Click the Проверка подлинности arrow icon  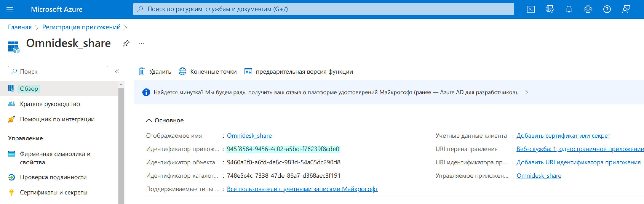[11, 177]
